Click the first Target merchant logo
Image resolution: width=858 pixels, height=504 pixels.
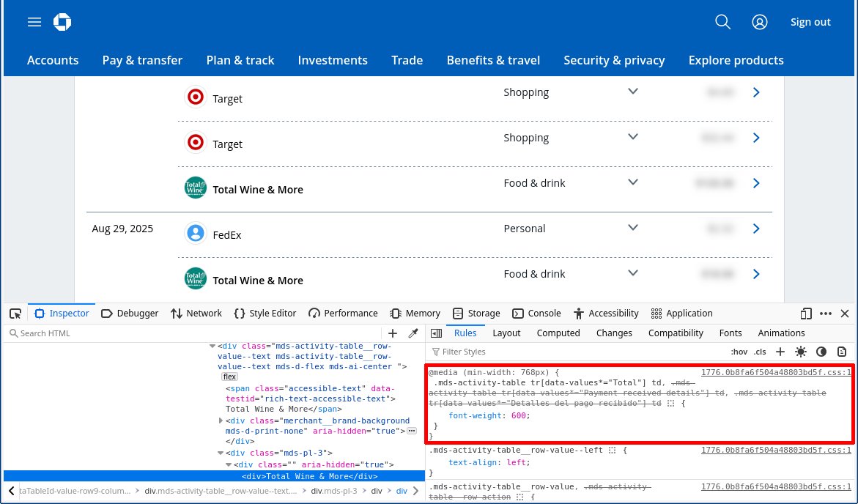coord(196,97)
